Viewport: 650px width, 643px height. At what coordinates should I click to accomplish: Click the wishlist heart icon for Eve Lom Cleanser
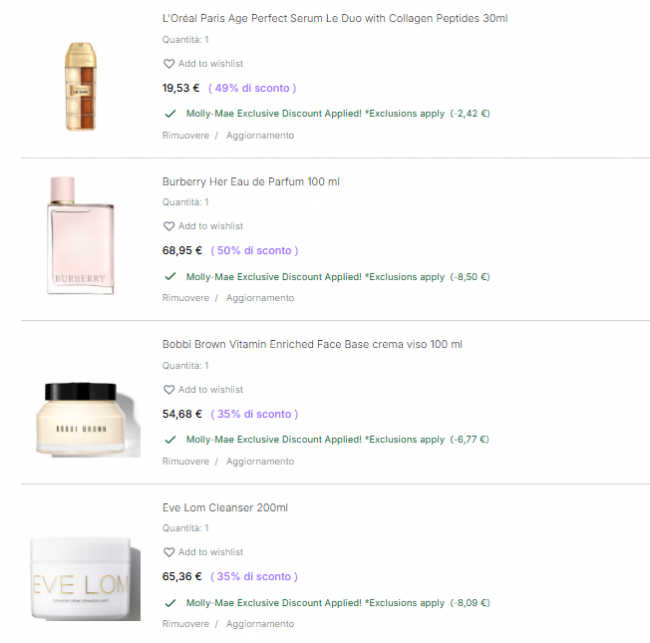[x=169, y=552]
